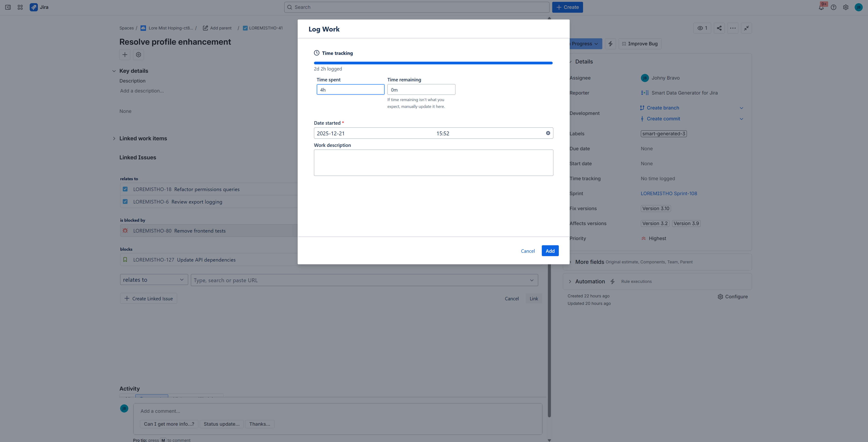This screenshot has width=868, height=442.
Task: Expand the Linked work items section
Action: click(x=114, y=138)
